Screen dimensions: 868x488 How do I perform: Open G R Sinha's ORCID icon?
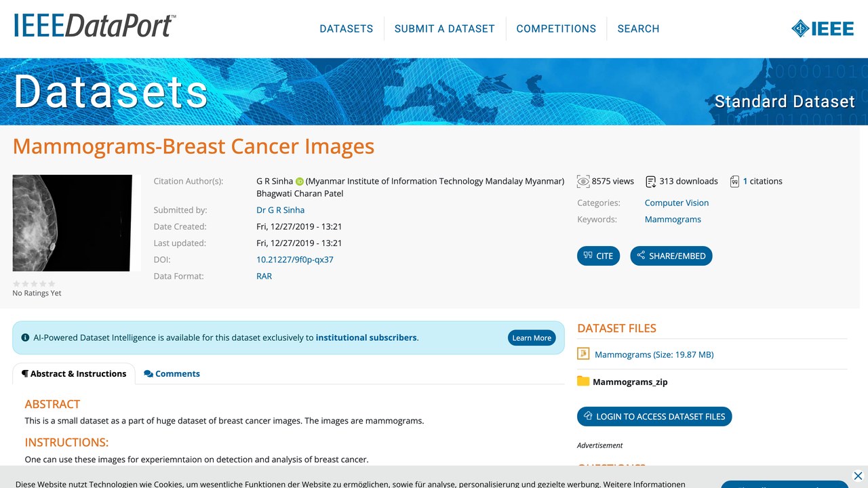[300, 182]
